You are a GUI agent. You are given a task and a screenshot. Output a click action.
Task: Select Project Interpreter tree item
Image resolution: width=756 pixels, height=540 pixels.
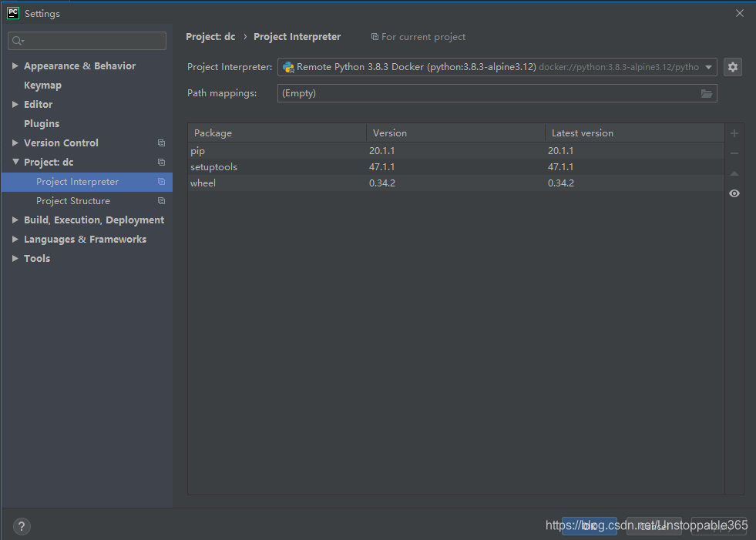87,182
